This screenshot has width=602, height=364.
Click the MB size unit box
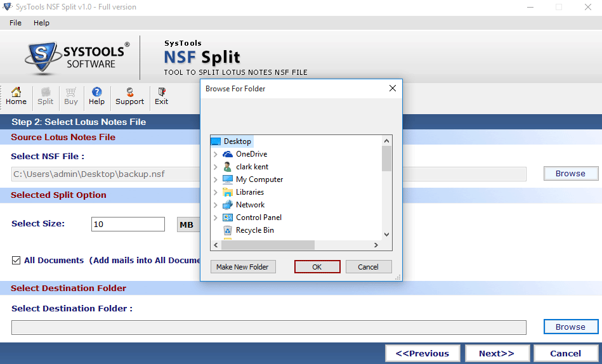(x=188, y=224)
